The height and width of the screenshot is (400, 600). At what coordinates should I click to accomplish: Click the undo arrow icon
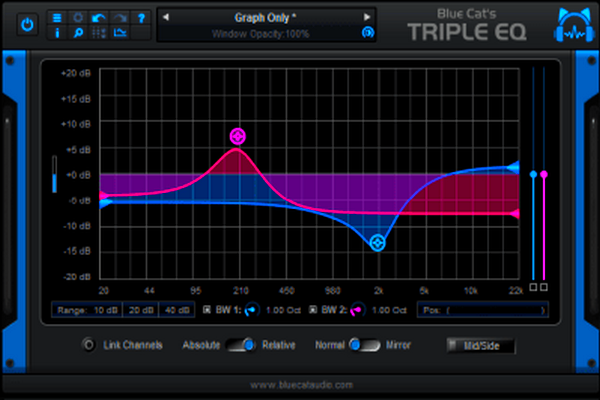[x=99, y=18]
